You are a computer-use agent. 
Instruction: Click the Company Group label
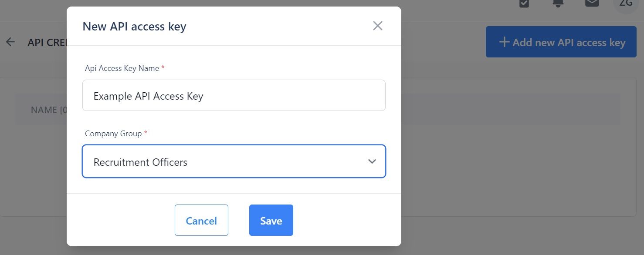[x=113, y=134]
